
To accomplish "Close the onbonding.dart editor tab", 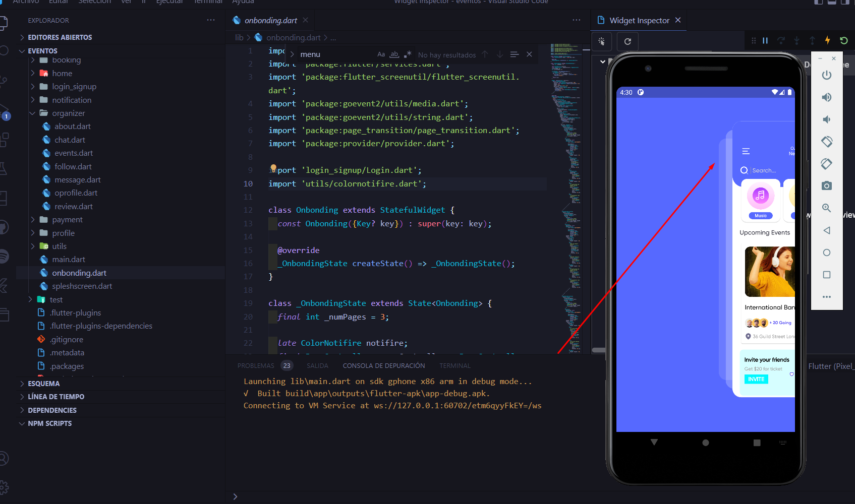I will (x=305, y=20).
